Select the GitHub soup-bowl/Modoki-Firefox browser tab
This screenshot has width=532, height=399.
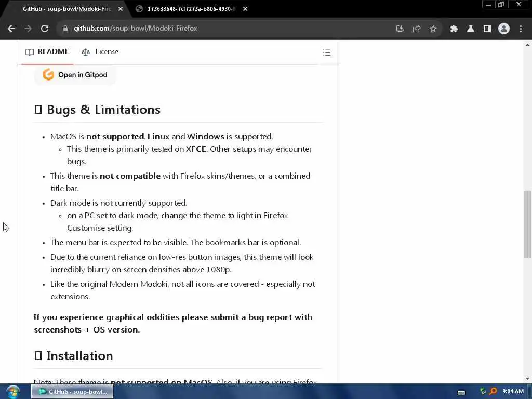[66, 9]
